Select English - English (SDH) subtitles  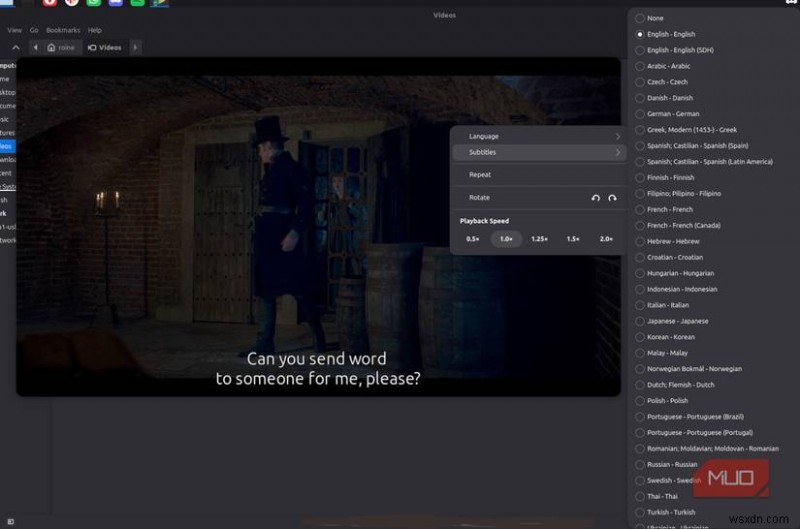point(674,50)
